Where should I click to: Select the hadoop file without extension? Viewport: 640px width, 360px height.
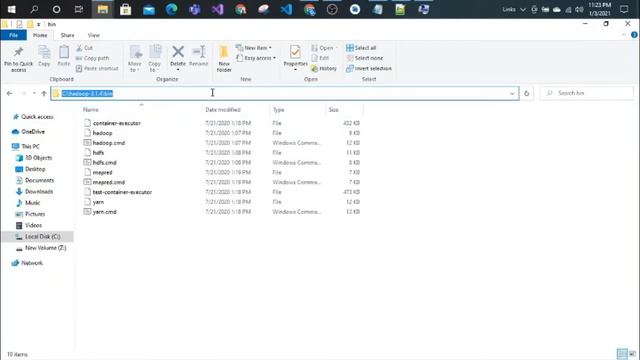(102, 133)
